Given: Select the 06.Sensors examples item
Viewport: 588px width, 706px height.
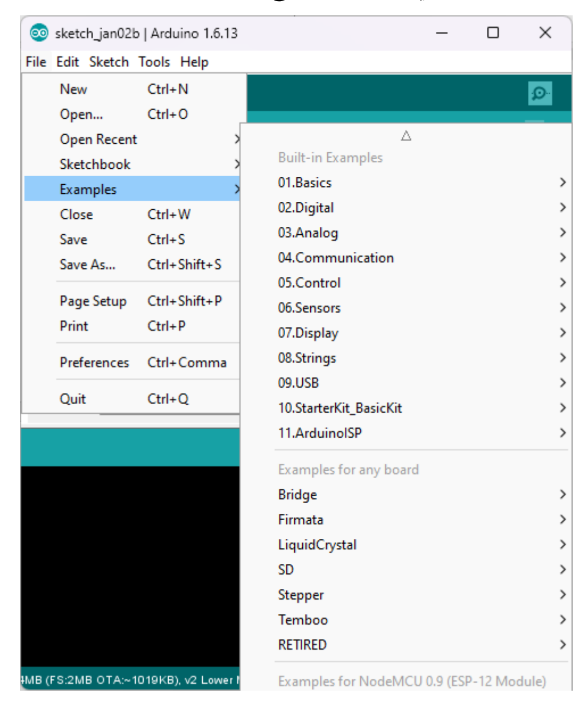Looking at the screenshot, I should (309, 308).
